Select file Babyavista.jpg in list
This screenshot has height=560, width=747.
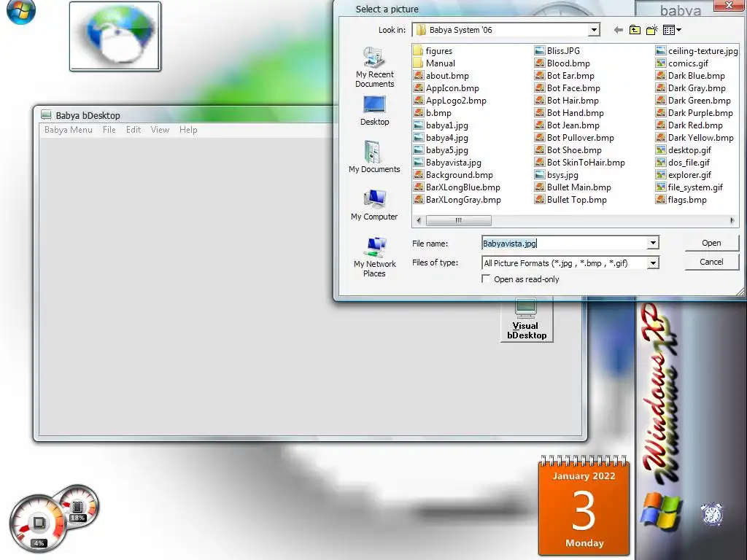(x=448, y=162)
